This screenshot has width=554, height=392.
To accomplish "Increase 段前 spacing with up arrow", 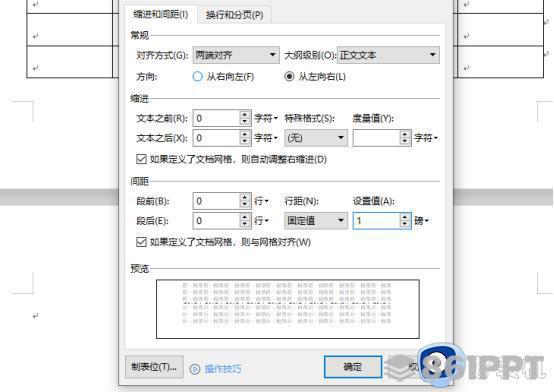I will coord(245,198).
